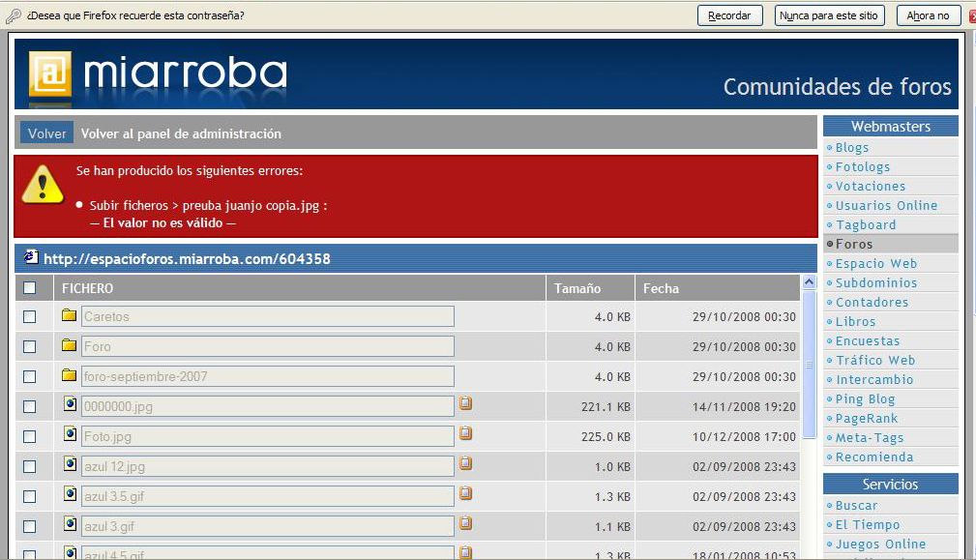Click the key icon in the password bar

14,16
